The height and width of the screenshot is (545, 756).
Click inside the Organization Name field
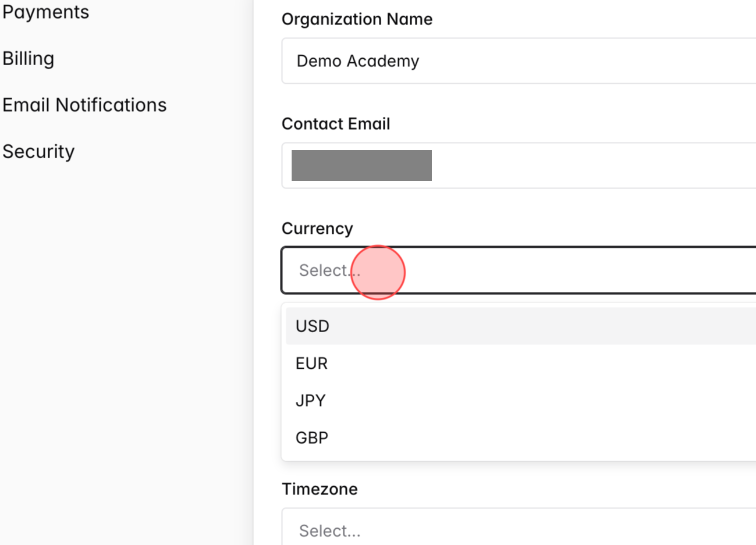[500, 61]
